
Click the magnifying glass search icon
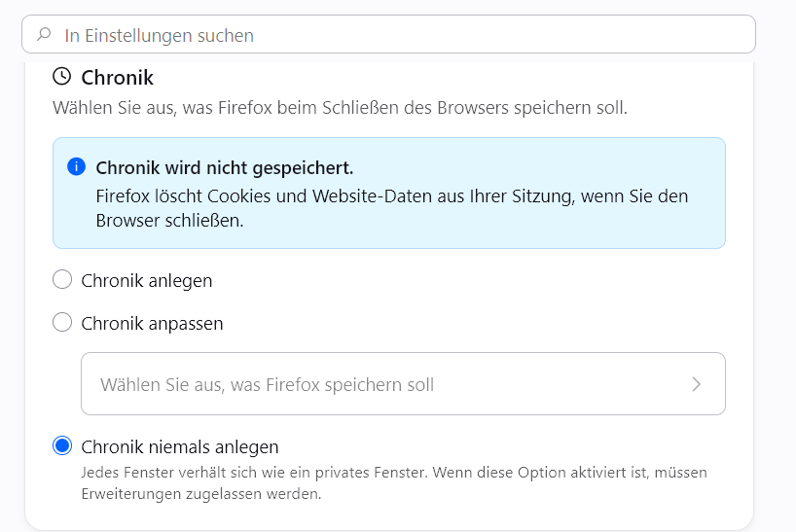pos(44,34)
